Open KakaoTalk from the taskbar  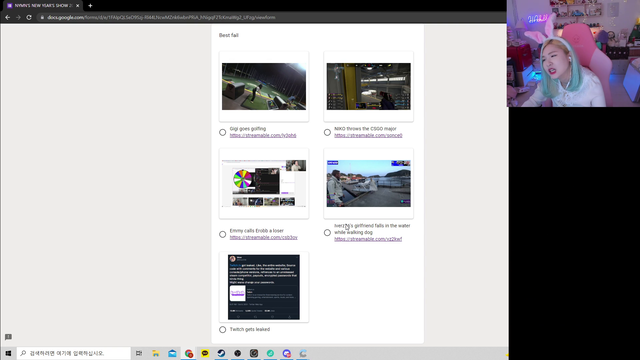205,353
